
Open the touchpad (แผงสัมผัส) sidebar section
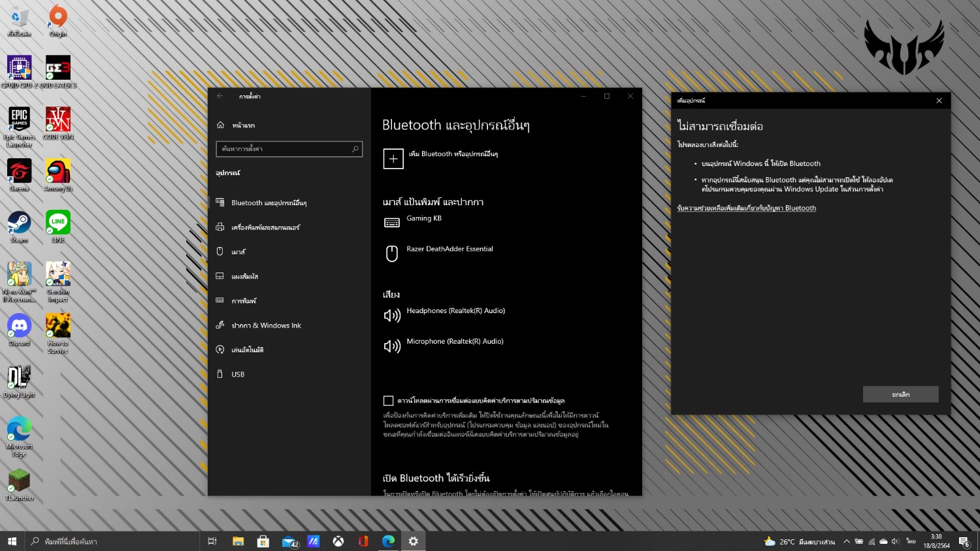tap(289, 276)
